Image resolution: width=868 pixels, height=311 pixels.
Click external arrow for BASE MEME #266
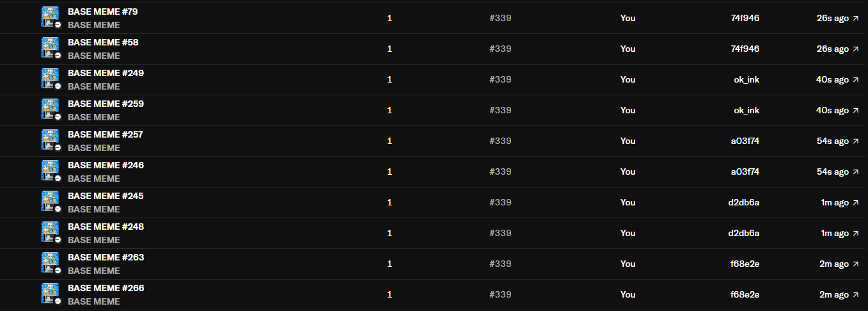pos(856,295)
